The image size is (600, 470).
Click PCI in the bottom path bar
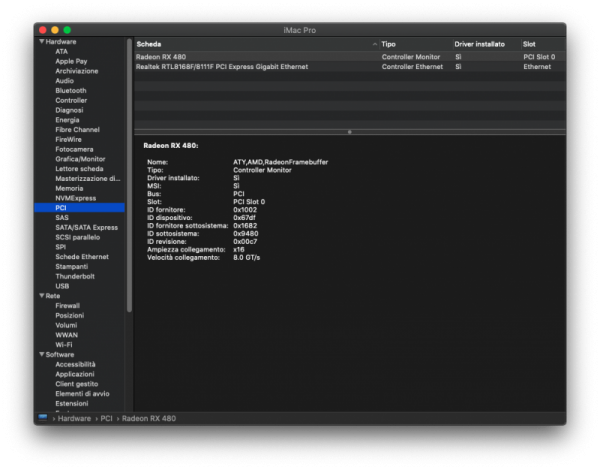click(104, 418)
